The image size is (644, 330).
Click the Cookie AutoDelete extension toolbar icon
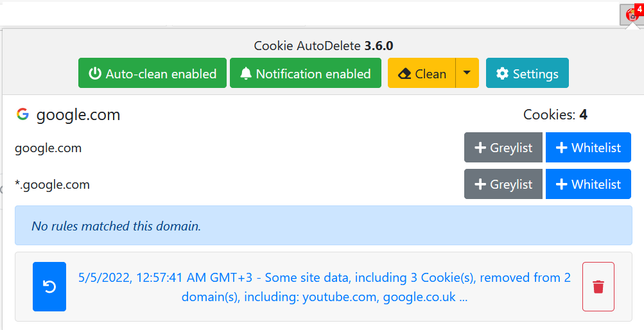[631, 15]
